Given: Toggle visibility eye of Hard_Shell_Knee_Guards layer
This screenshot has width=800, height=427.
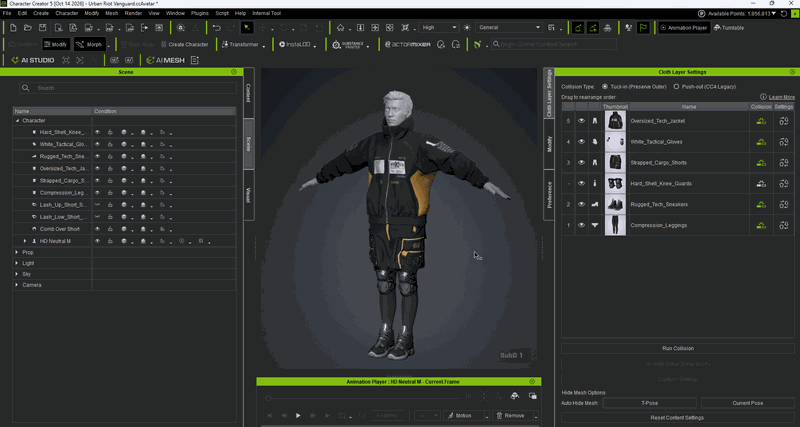Looking at the screenshot, I should point(581,184).
